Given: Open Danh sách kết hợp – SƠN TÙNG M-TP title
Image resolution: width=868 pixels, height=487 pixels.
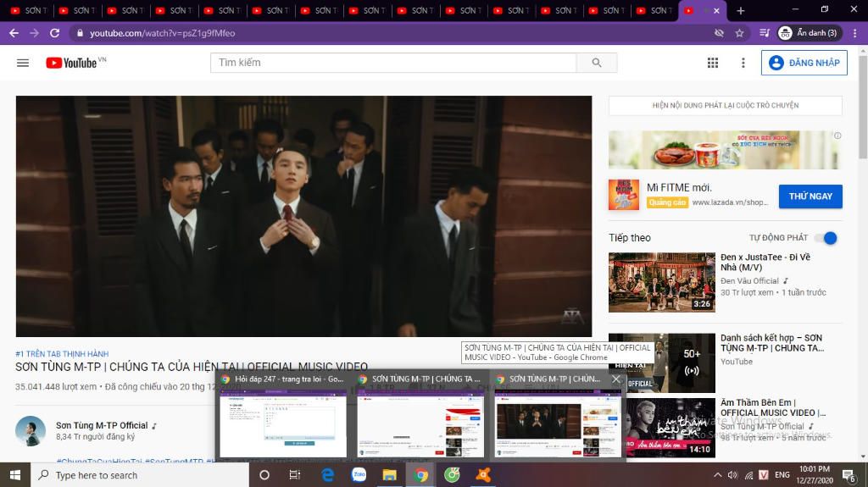Looking at the screenshot, I should 771,342.
